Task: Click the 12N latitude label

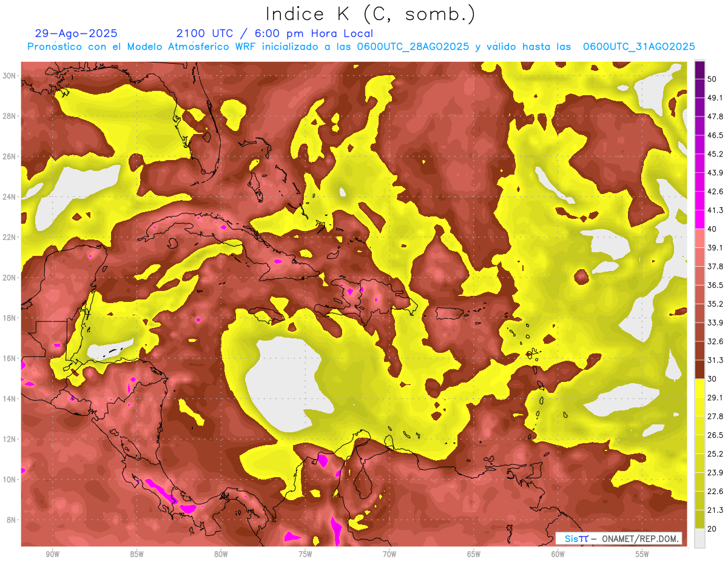Action: tap(10, 439)
